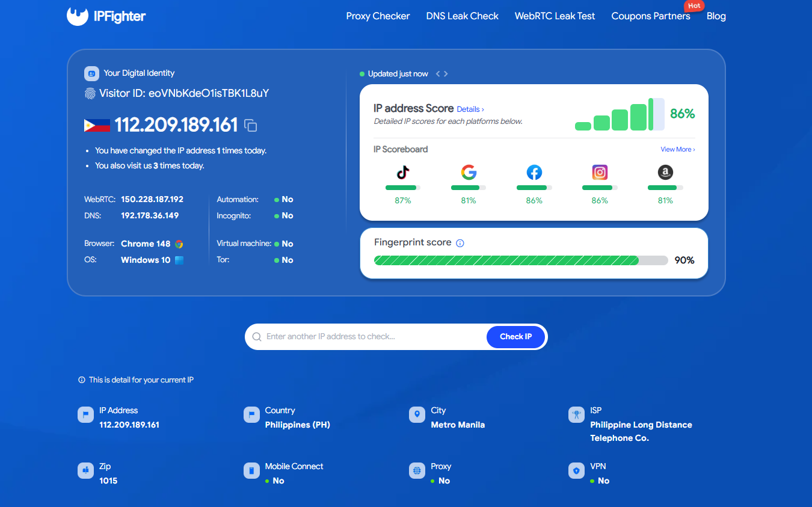The height and width of the screenshot is (507, 812).
Task: Click the Fingerprint score progress bar
Action: click(x=521, y=260)
